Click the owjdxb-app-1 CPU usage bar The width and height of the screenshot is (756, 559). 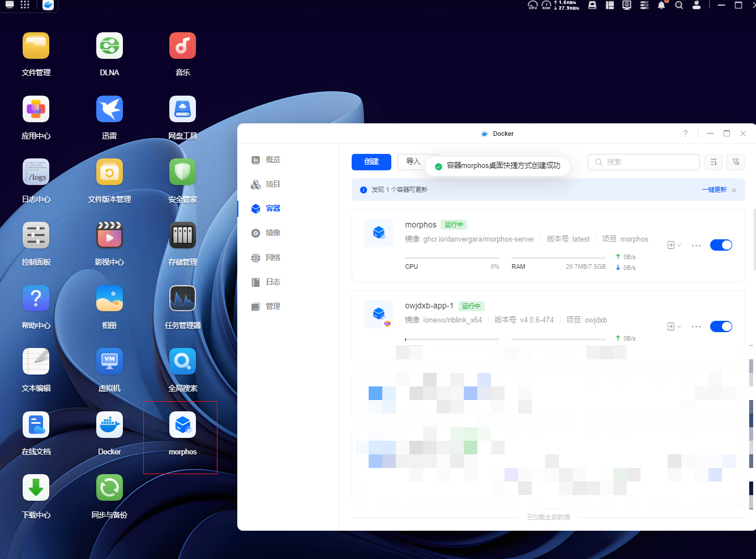(452, 339)
